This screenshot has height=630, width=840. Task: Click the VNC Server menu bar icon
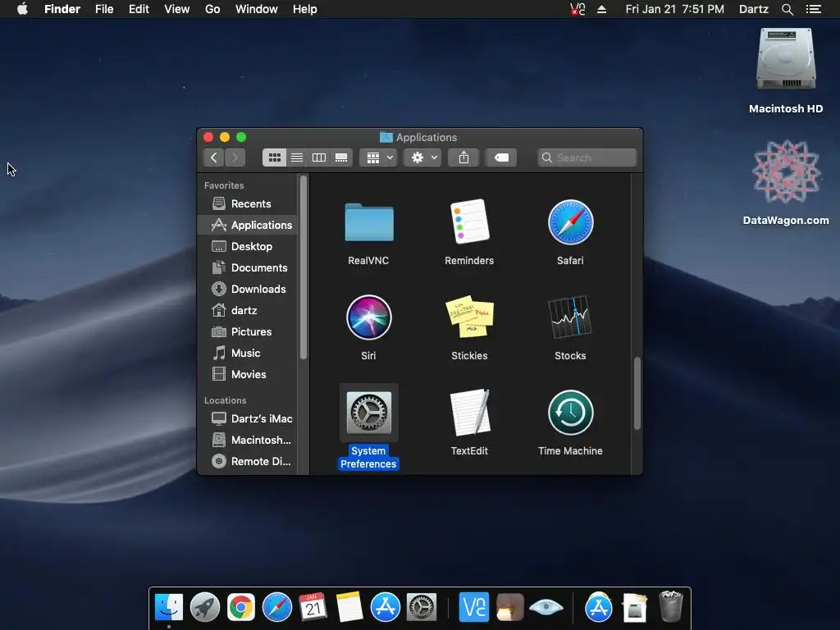tap(577, 9)
